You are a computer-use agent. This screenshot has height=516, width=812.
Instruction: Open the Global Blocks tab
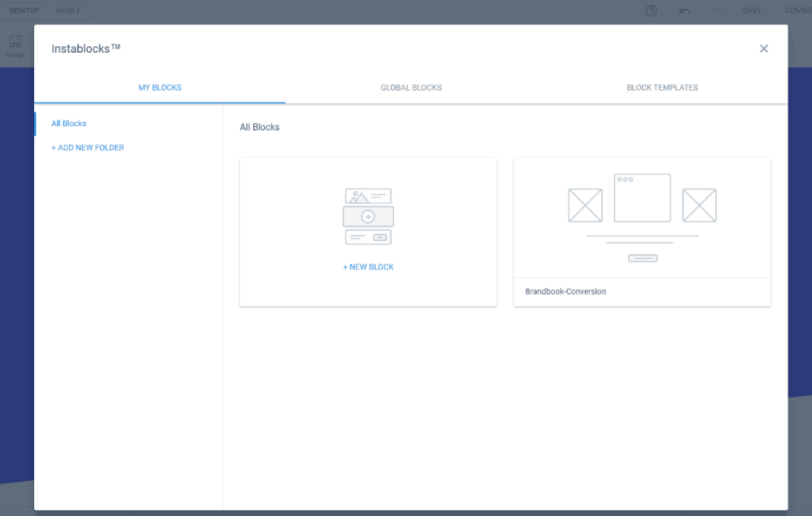click(x=411, y=88)
